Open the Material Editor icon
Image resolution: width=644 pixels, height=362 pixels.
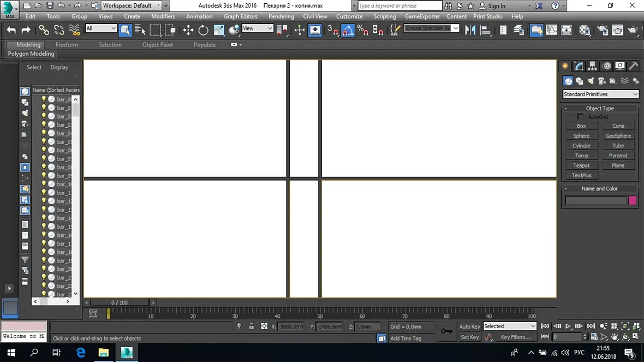click(585, 30)
